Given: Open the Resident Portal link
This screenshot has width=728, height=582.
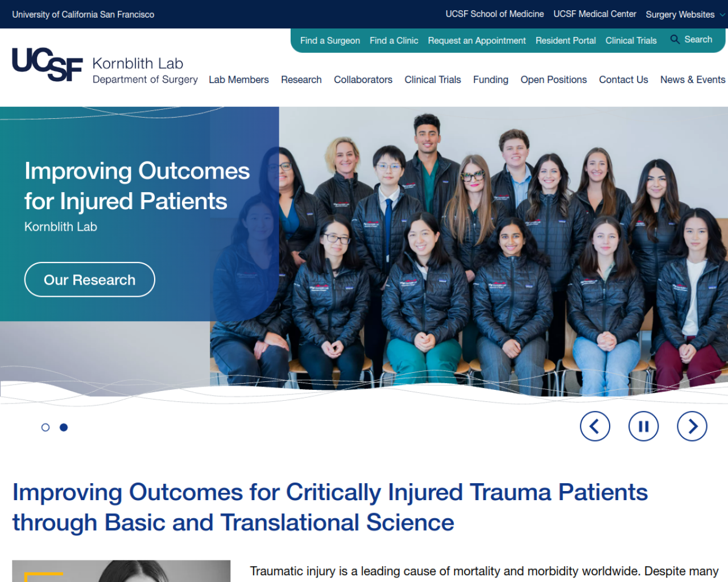Looking at the screenshot, I should [565, 40].
